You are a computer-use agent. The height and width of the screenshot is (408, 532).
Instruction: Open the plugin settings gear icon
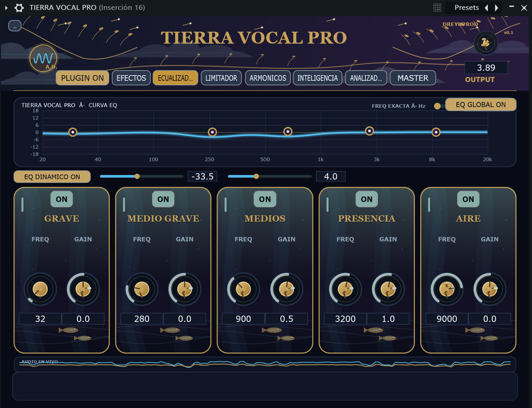coord(19,8)
